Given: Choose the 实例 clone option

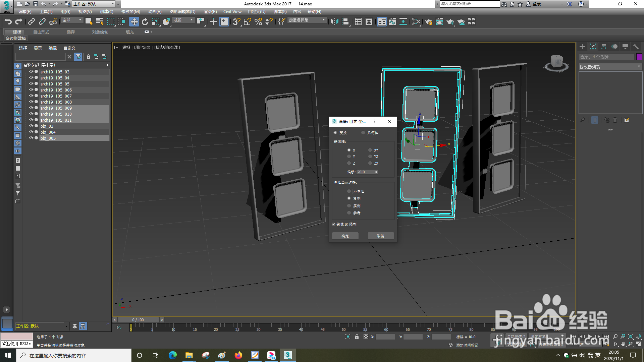Looking at the screenshot, I should [x=349, y=206].
